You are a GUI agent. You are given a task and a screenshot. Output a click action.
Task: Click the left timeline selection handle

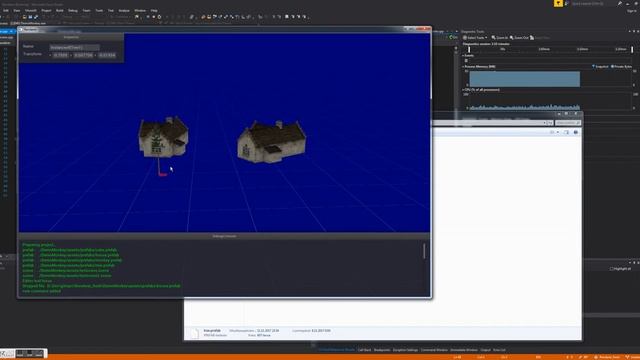tap(469, 49)
